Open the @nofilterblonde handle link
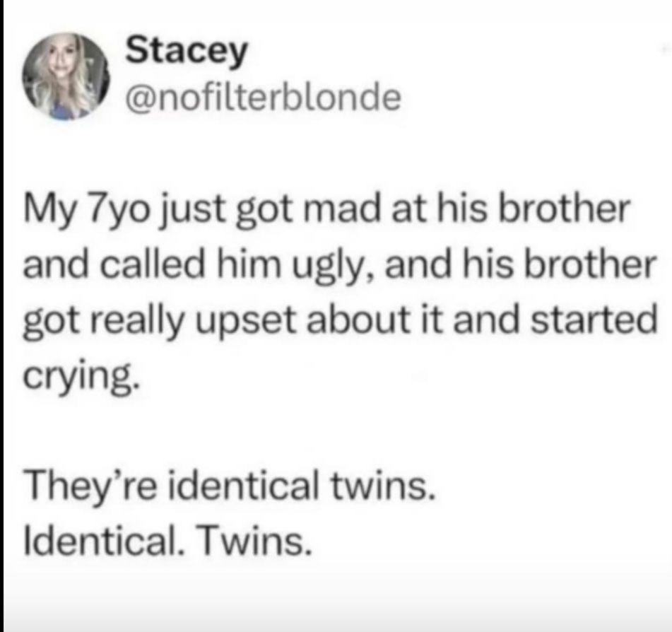Screen dimensions: 672x632 pyautogui.click(x=263, y=98)
